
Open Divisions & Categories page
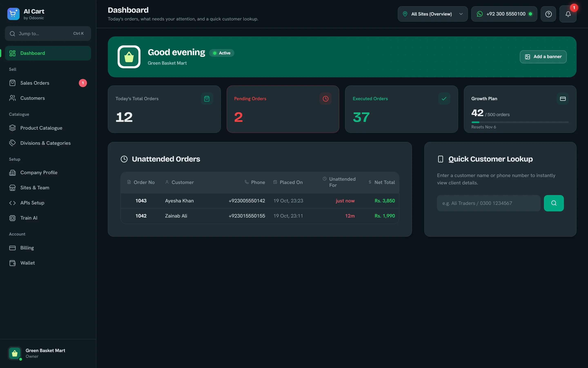coord(48,143)
